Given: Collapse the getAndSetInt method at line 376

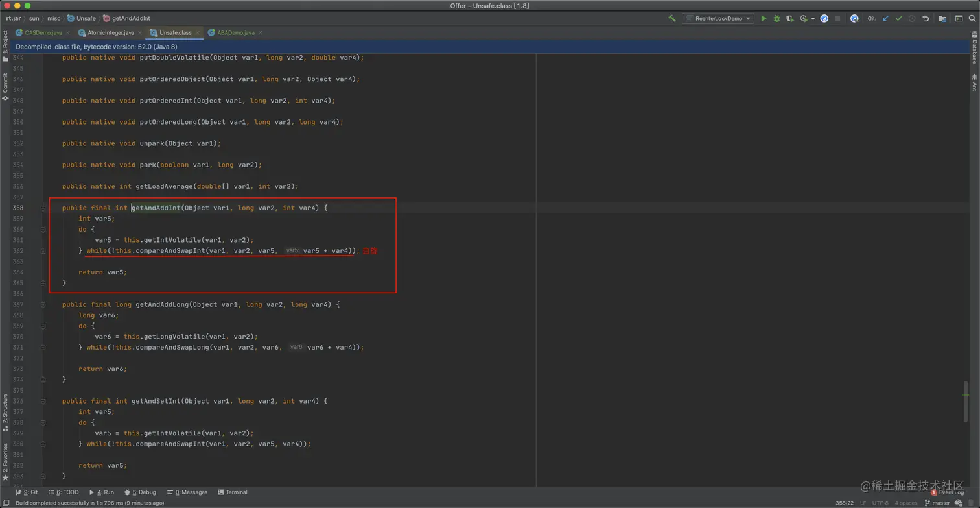Looking at the screenshot, I should (43, 401).
